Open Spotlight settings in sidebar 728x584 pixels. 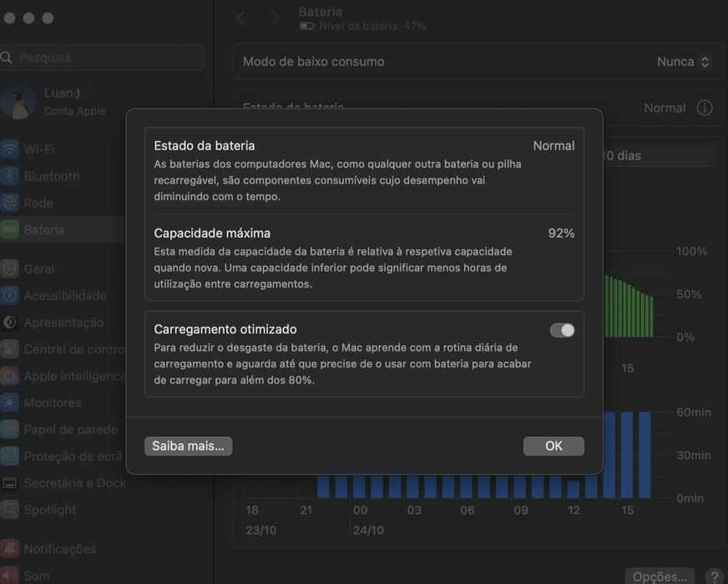click(38, 510)
